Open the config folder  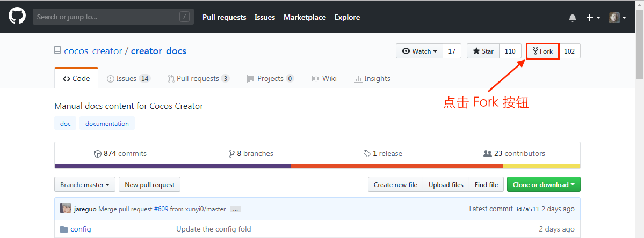click(81, 229)
